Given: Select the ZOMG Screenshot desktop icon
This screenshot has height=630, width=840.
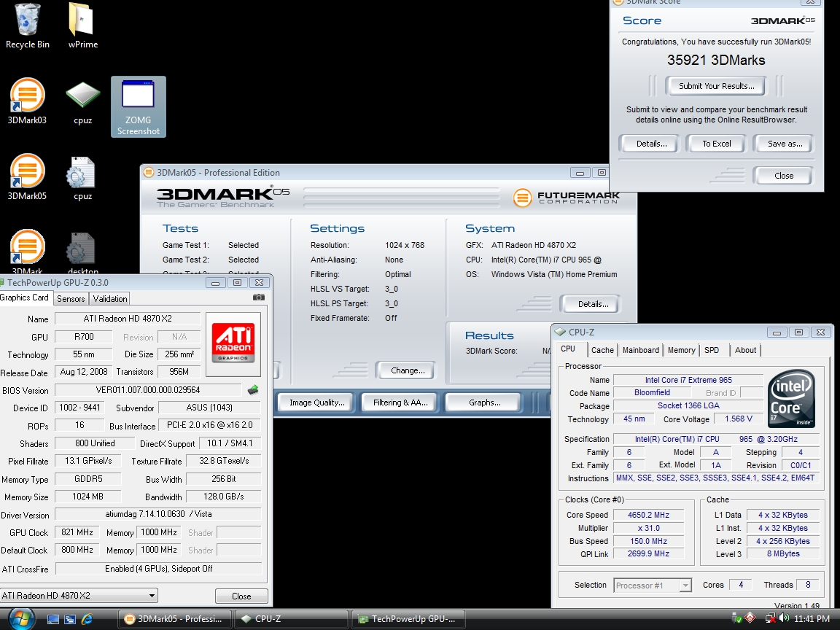Looking at the screenshot, I should (139, 106).
